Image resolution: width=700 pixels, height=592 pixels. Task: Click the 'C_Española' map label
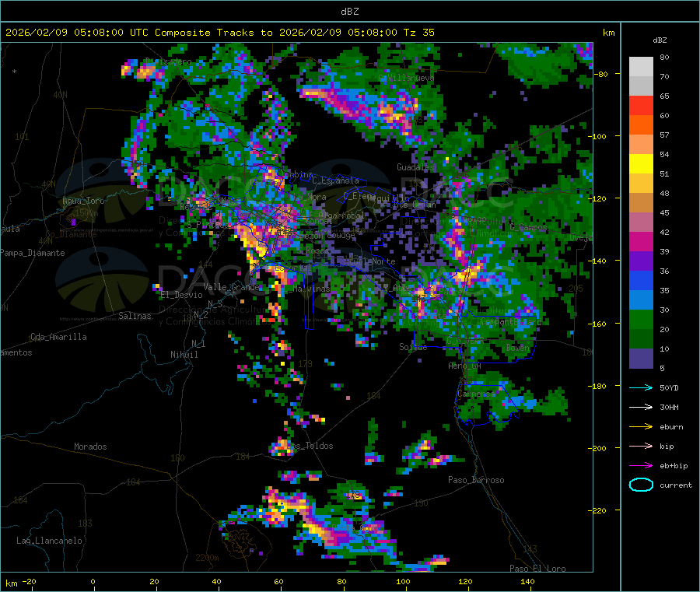(x=335, y=180)
